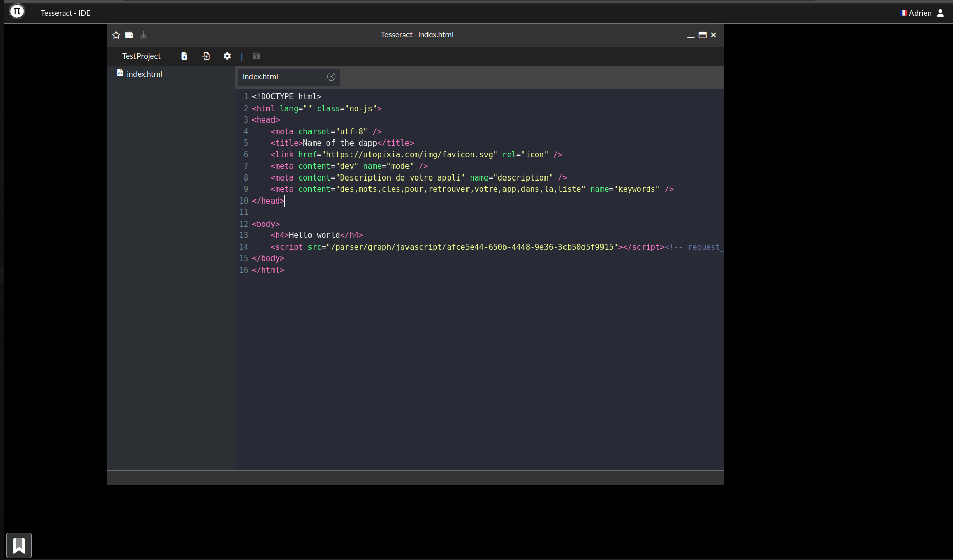Click the keywords meta content on line 9
953x560 pixels.
point(460,189)
